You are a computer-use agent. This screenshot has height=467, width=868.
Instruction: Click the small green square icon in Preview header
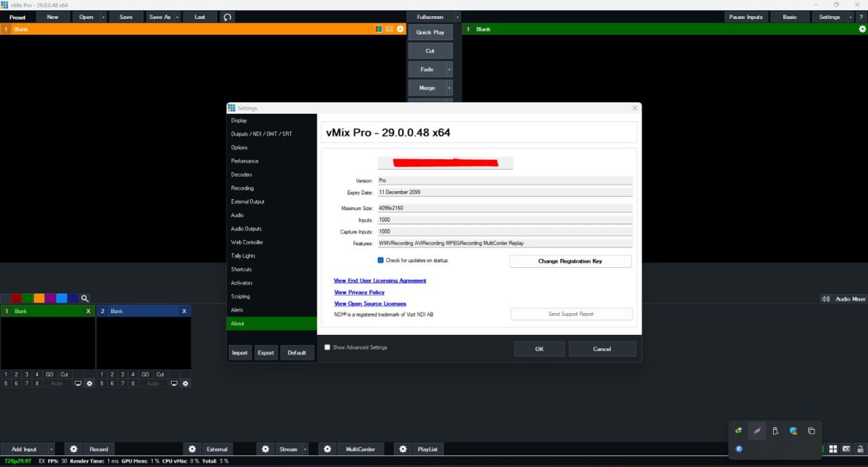[379, 29]
